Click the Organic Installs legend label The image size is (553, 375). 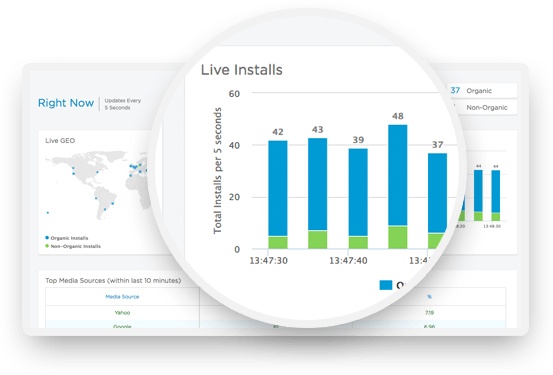[x=69, y=238]
